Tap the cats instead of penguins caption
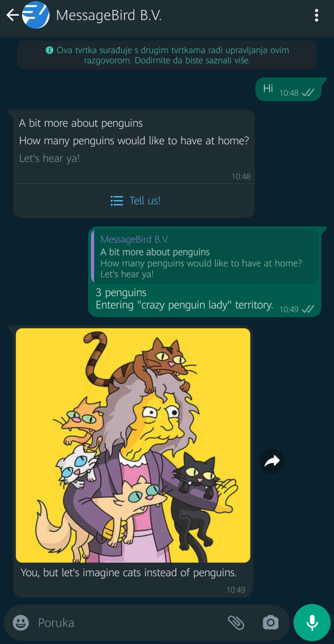The width and height of the screenshot is (334, 644). (x=129, y=573)
